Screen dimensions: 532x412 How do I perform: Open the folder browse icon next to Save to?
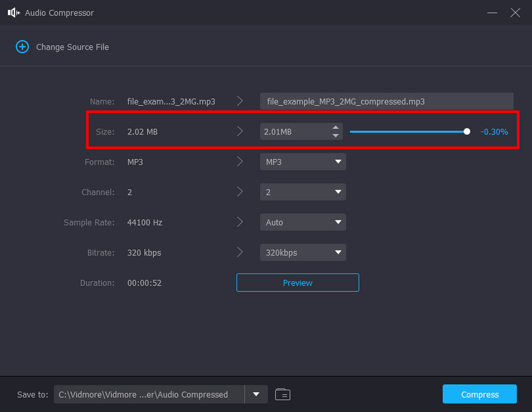point(282,394)
